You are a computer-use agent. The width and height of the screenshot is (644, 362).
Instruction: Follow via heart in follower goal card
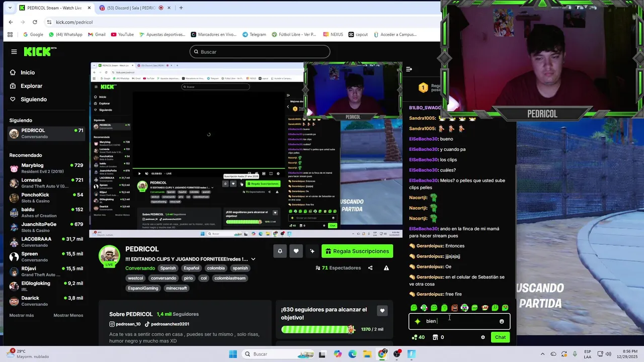[x=382, y=311]
